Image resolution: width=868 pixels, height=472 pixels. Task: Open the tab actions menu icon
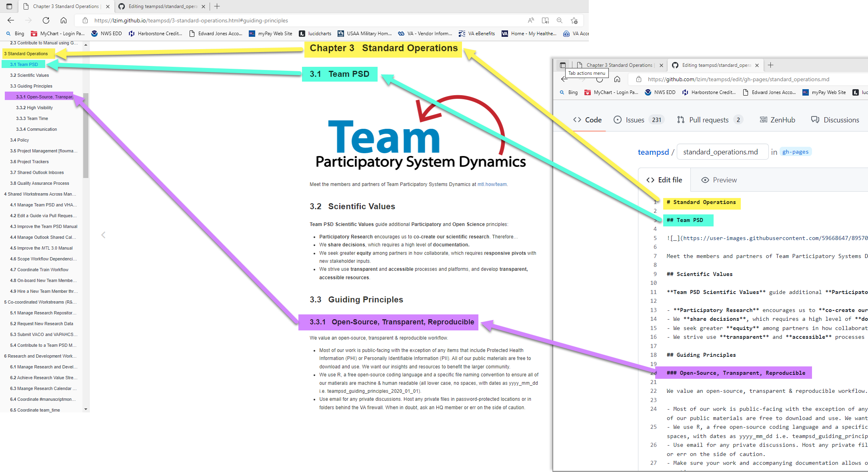click(9, 6)
